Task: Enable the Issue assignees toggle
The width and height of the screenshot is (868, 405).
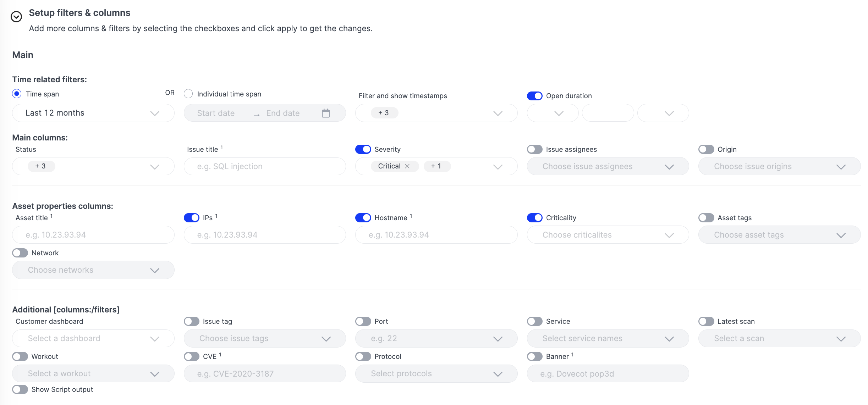Action: point(534,149)
